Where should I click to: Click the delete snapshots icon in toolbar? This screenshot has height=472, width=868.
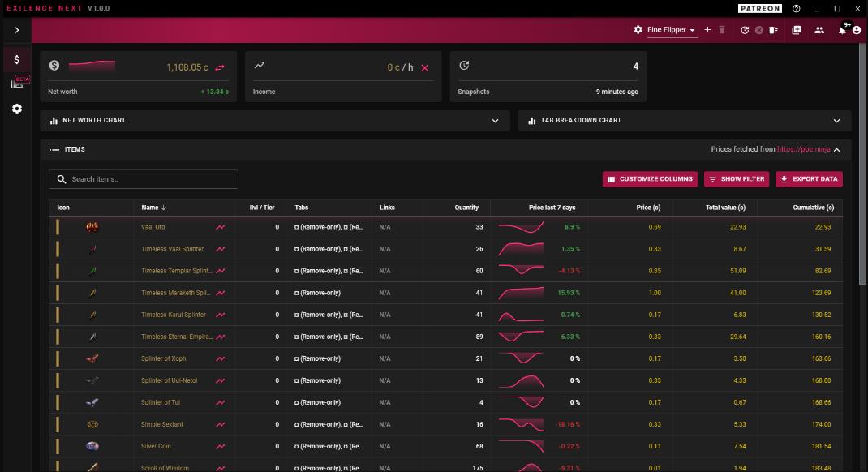click(773, 30)
